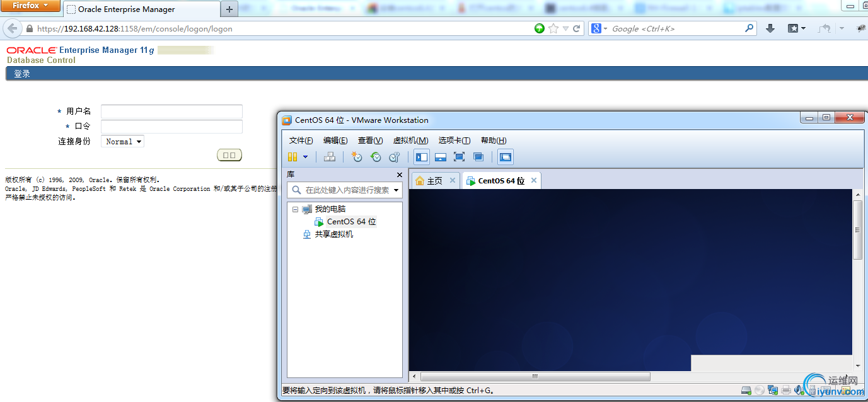Open the 查看(V) menu in VMware

point(370,141)
